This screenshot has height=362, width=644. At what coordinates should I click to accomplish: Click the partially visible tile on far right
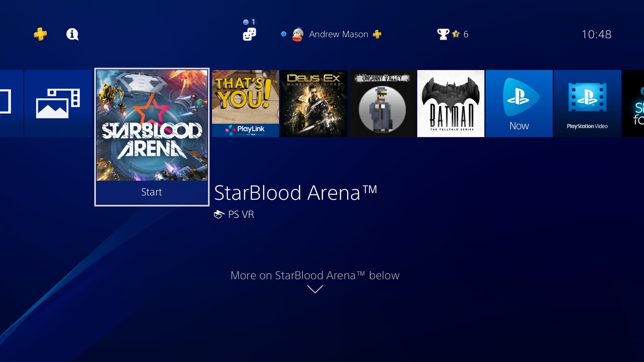[x=634, y=103]
